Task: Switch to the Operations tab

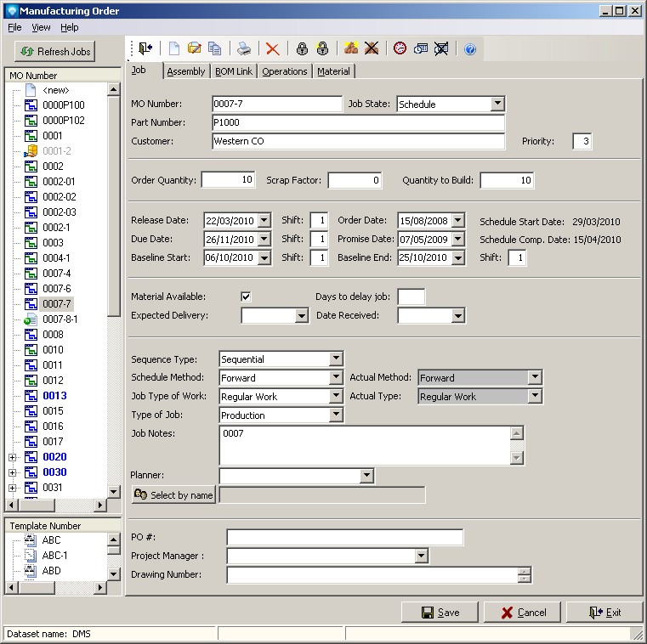Action: [x=284, y=71]
